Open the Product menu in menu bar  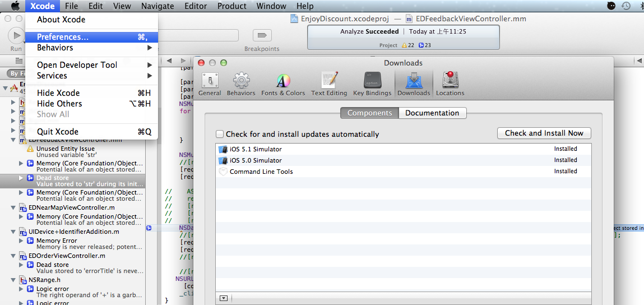(231, 6)
